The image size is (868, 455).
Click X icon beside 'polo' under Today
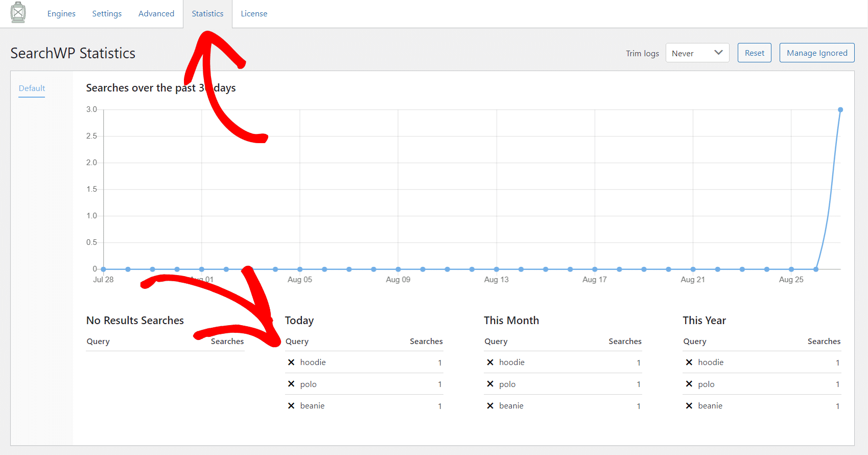pos(291,384)
